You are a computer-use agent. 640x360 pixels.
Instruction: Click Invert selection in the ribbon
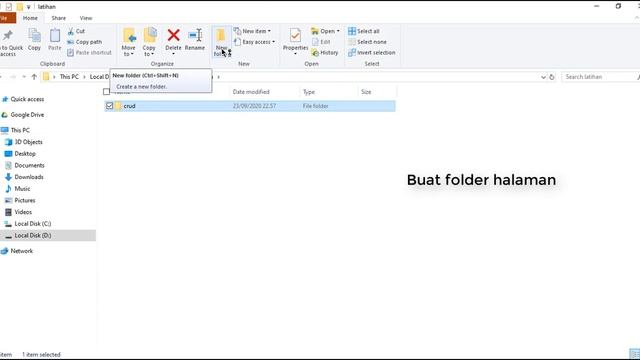pyautogui.click(x=371, y=53)
